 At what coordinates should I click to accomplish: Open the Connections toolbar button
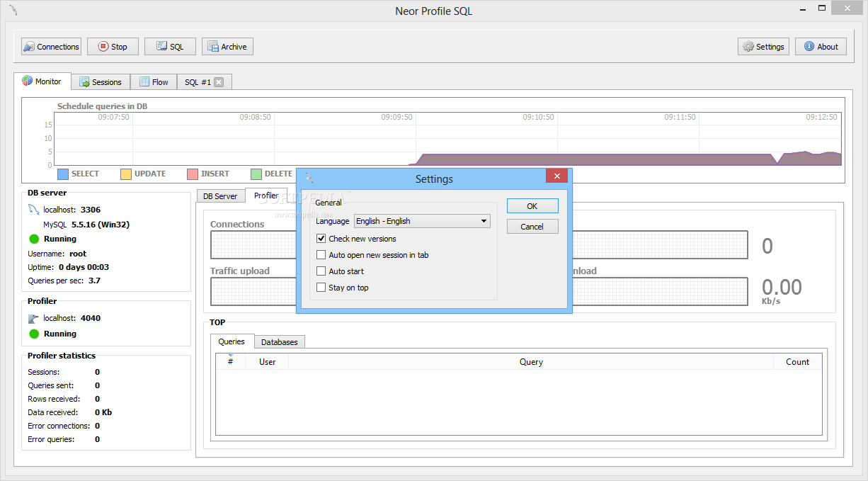pyautogui.click(x=51, y=47)
